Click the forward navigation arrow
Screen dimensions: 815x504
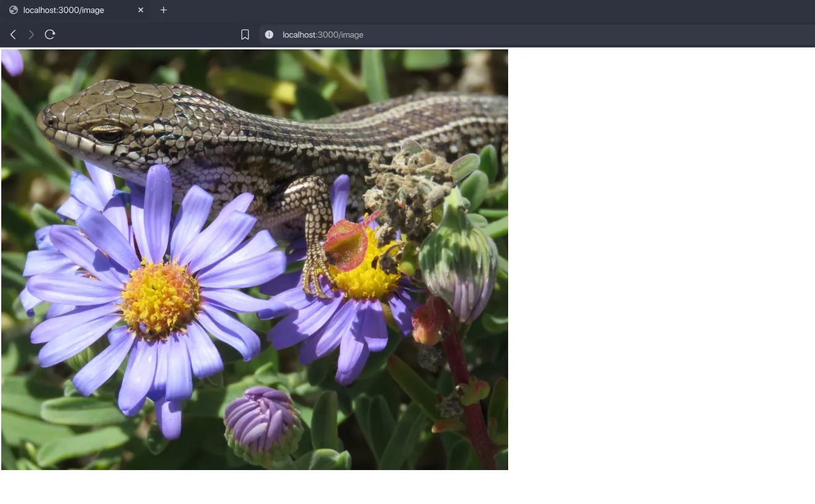pos(31,35)
